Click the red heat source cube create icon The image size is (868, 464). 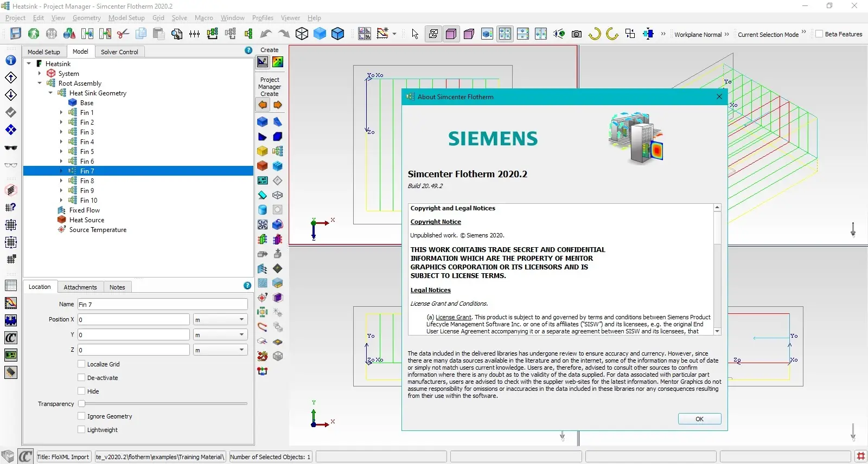coord(263,166)
